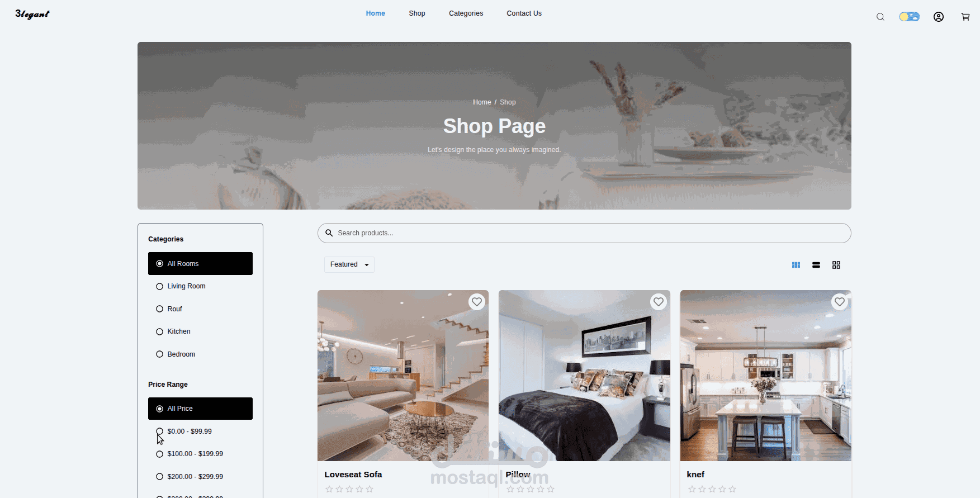Image resolution: width=980 pixels, height=498 pixels.
Task: Open the knef product image
Action: coord(766,376)
